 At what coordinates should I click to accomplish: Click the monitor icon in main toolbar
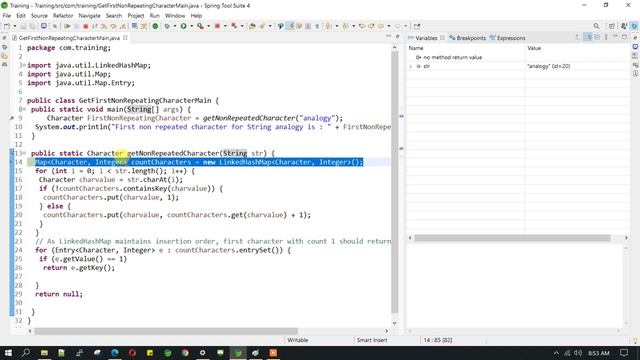coord(44,26)
